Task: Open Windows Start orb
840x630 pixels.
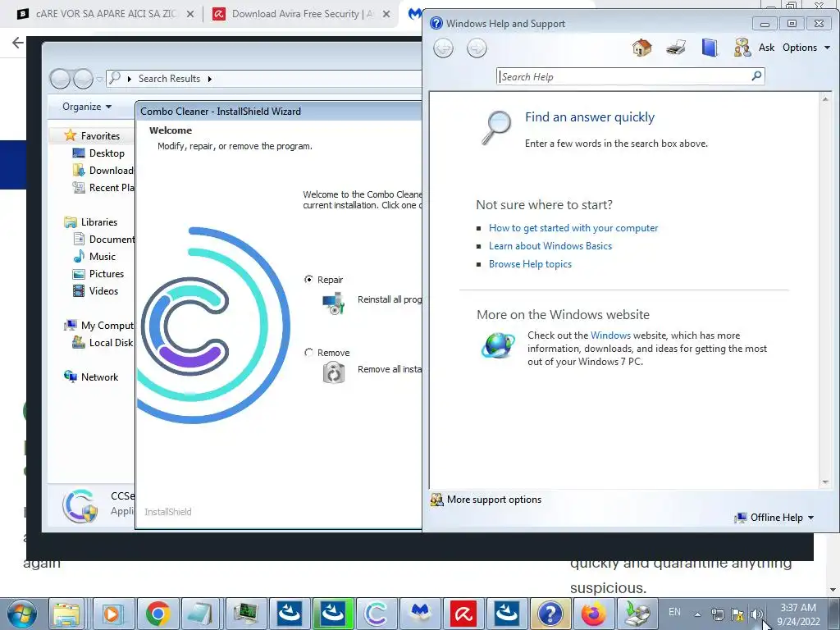Action: pos(21,614)
